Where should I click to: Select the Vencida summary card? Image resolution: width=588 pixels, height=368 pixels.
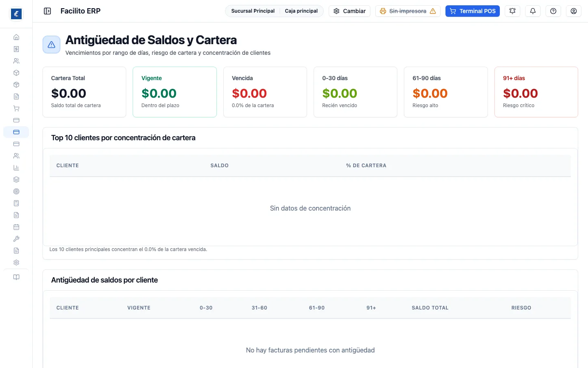click(265, 92)
